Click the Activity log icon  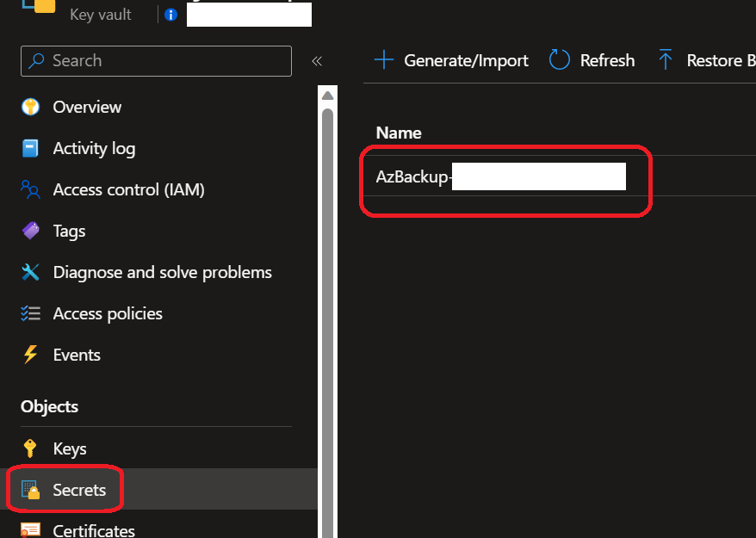(31, 148)
